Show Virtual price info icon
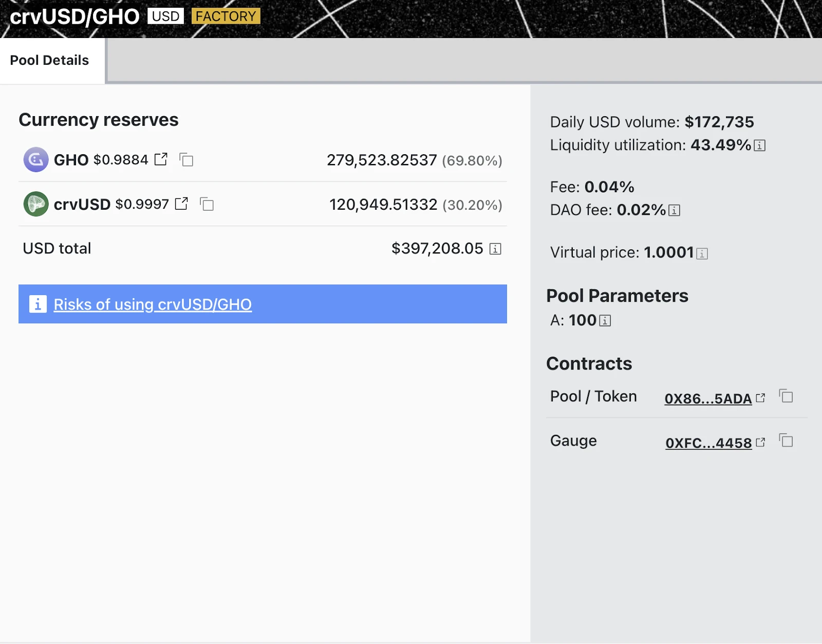 (702, 253)
